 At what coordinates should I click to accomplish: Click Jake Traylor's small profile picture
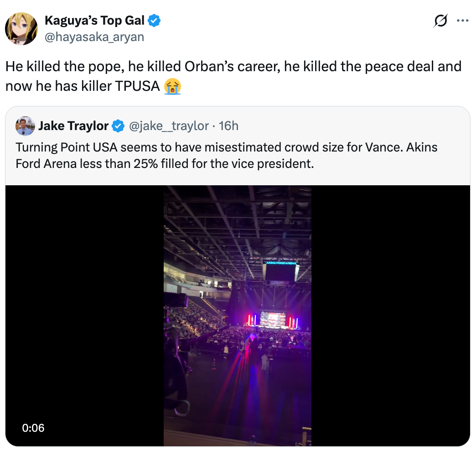click(25, 126)
